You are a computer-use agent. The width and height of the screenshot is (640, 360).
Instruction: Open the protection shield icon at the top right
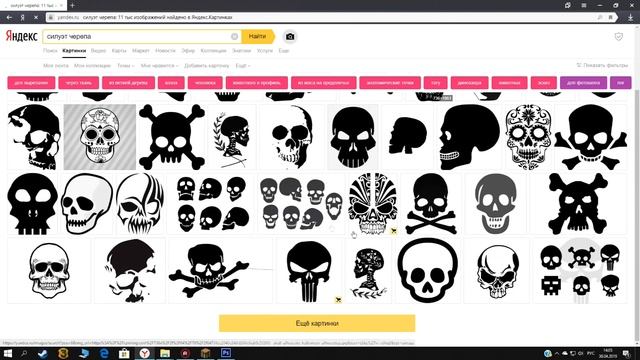pos(619,37)
